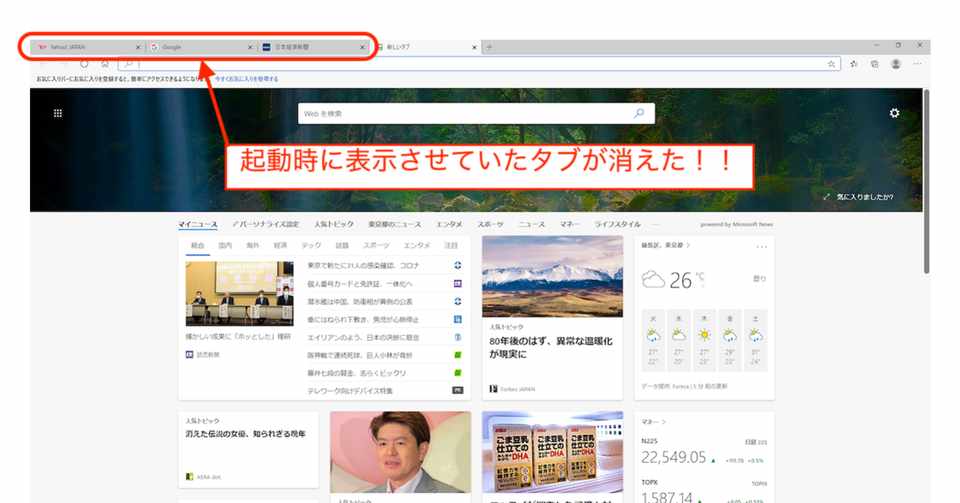Viewport: 960px width, 503px height.
Task: Click the magnifier search icon in search box
Action: 639,113
